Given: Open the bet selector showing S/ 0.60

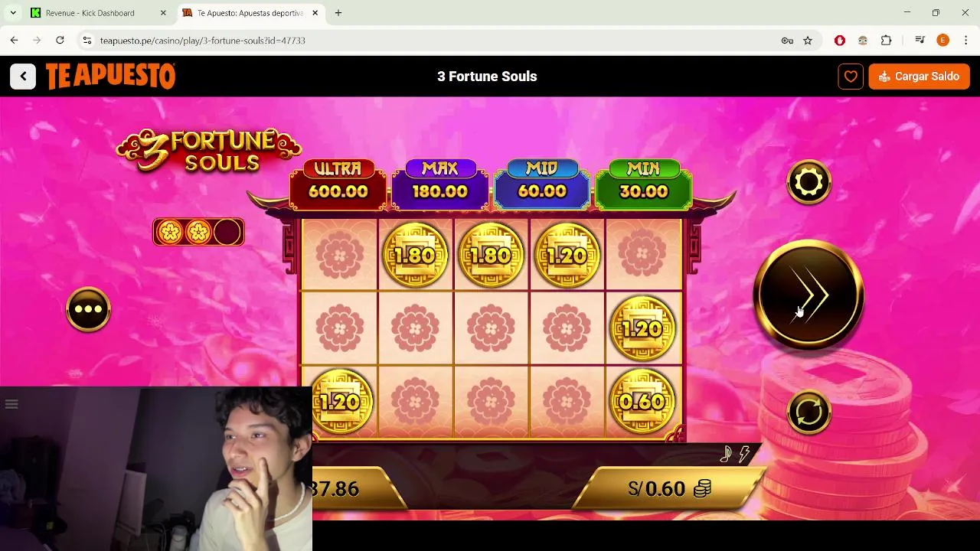Looking at the screenshot, I should coord(669,488).
